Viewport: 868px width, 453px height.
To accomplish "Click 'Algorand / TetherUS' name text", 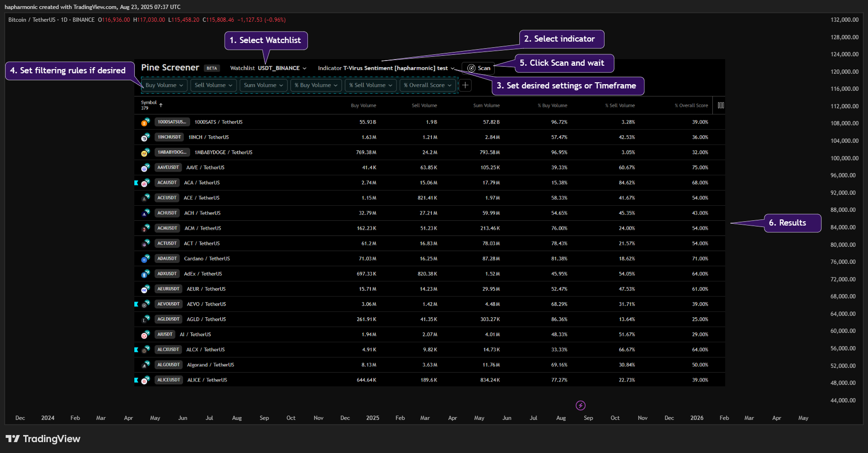I will pyautogui.click(x=210, y=365).
